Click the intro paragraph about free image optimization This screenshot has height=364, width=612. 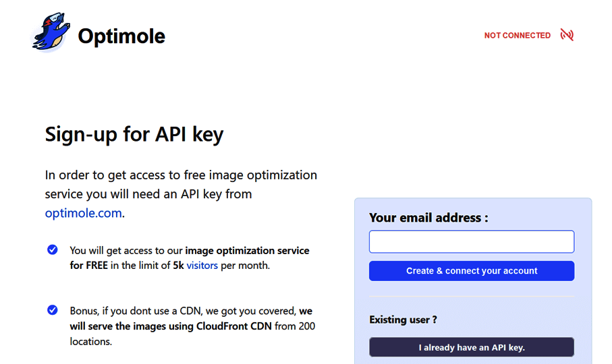(x=181, y=185)
